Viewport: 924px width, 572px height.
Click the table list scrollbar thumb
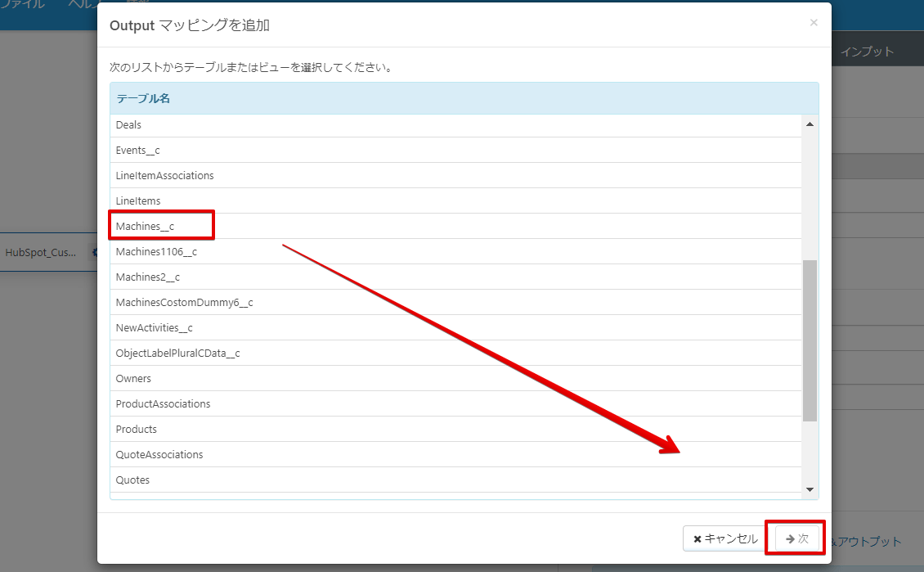point(810,340)
